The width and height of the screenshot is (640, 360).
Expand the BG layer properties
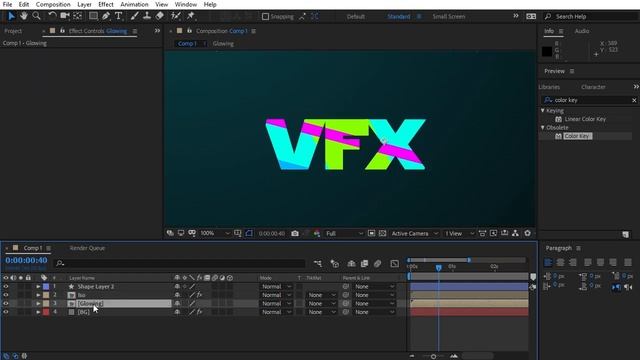point(38,312)
